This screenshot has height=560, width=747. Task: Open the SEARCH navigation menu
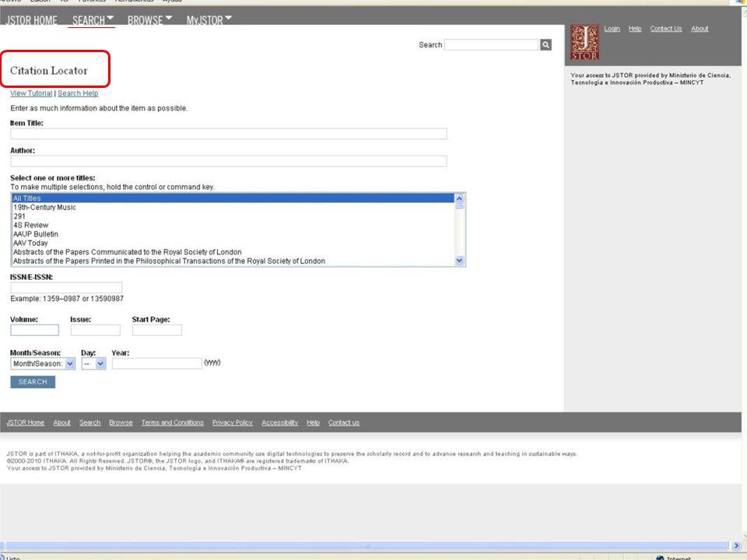[x=93, y=20]
